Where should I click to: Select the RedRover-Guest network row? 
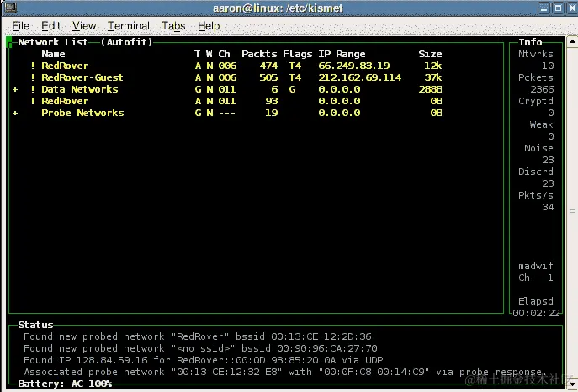tap(236, 77)
